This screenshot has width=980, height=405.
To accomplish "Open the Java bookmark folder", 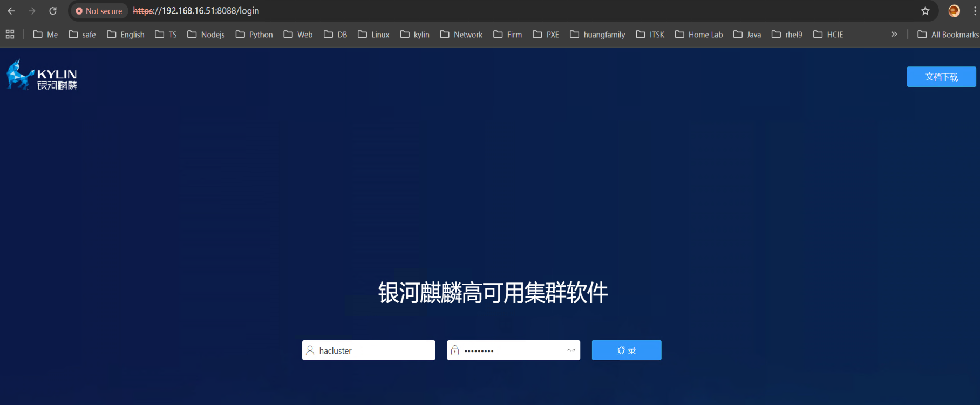I will pyautogui.click(x=747, y=35).
